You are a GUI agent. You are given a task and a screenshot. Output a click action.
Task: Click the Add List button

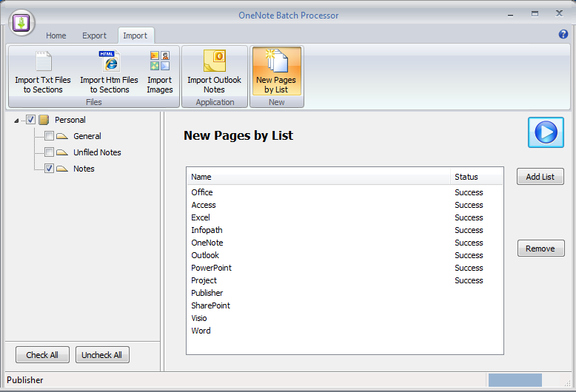[x=540, y=177]
